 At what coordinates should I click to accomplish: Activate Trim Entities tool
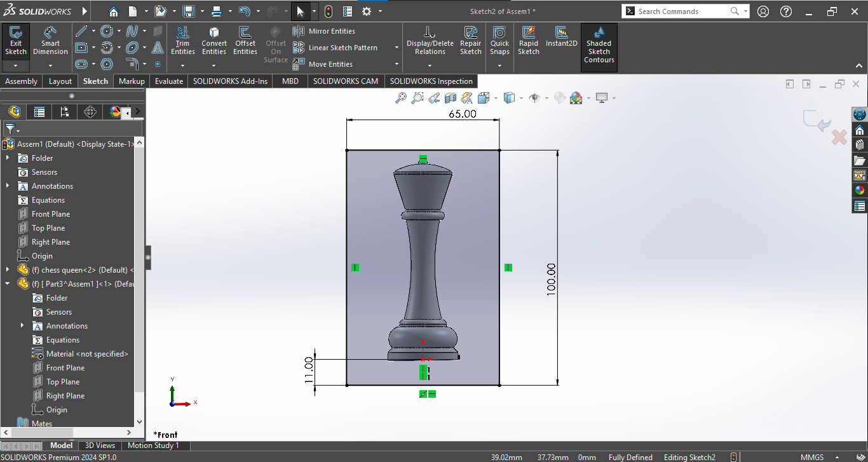pos(183,41)
